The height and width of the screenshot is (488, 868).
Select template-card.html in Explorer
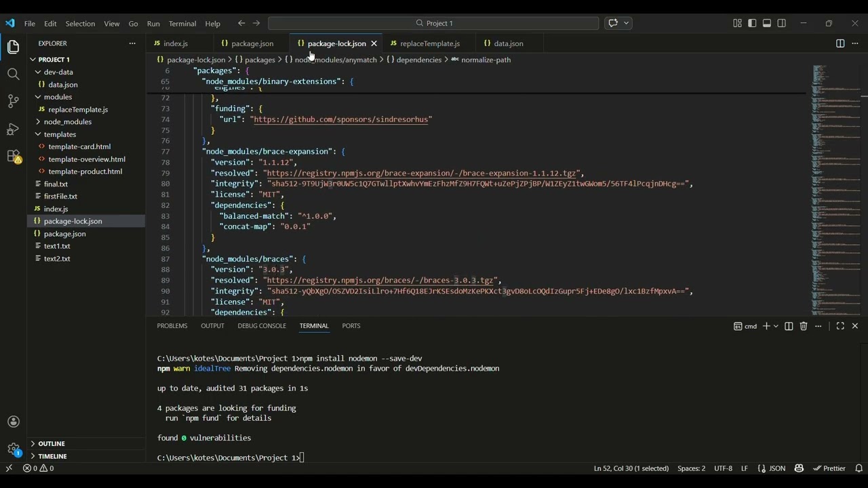[x=79, y=146]
